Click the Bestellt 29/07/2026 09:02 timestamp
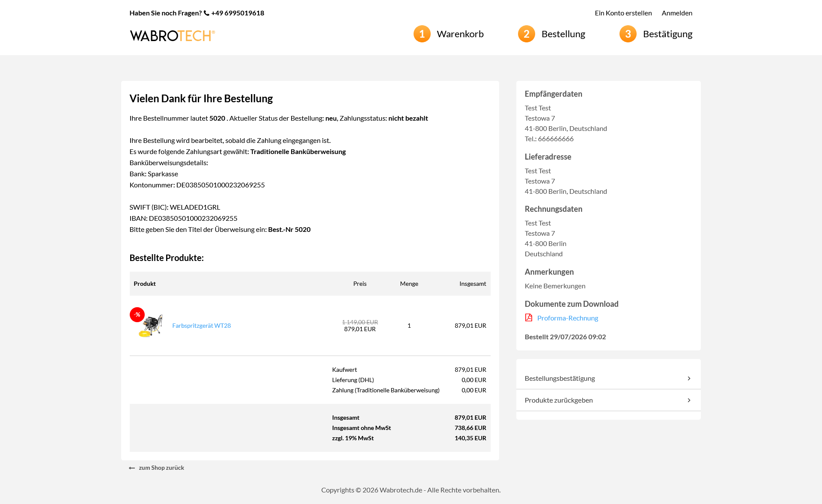Image resolution: width=822 pixels, height=504 pixels. (x=565, y=337)
